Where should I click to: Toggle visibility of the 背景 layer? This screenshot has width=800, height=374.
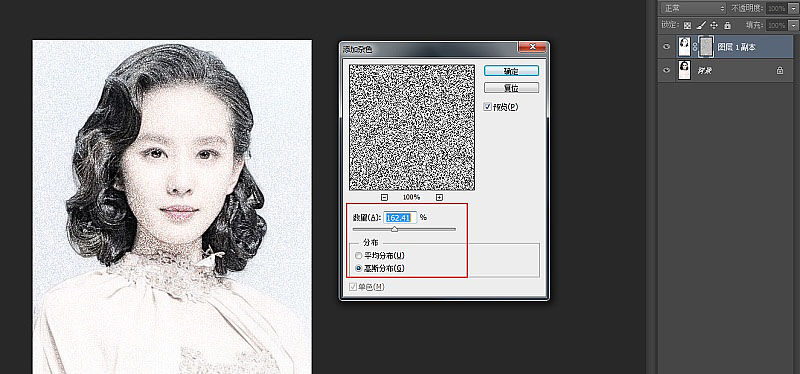point(666,70)
